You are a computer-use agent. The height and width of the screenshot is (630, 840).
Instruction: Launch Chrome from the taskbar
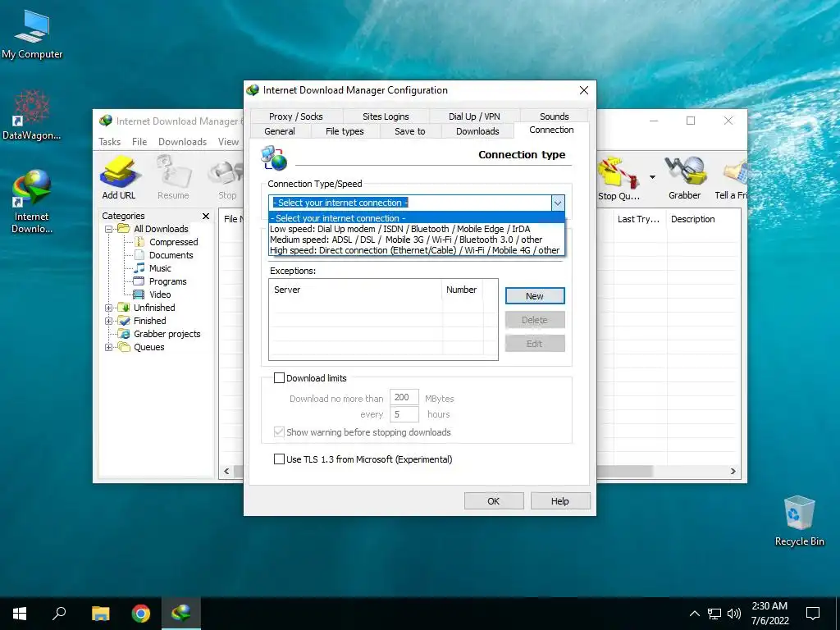pos(141,614)
